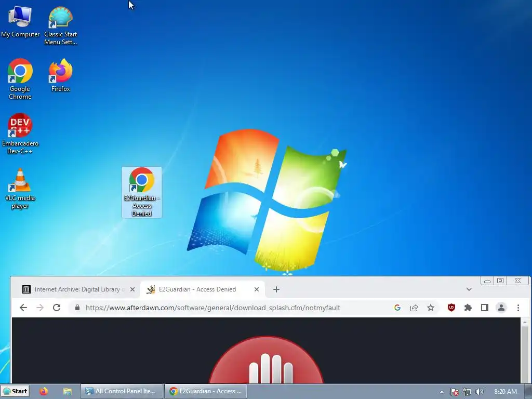Click E2Guardian Chrome taskbar button
This screenshot has height=399, width=532.
206,391
